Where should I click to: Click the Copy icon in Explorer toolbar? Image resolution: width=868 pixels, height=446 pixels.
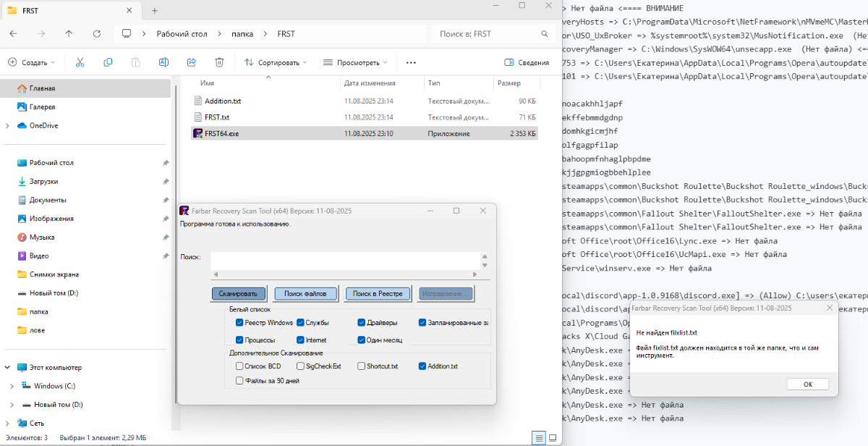click(x=108, y=62)
